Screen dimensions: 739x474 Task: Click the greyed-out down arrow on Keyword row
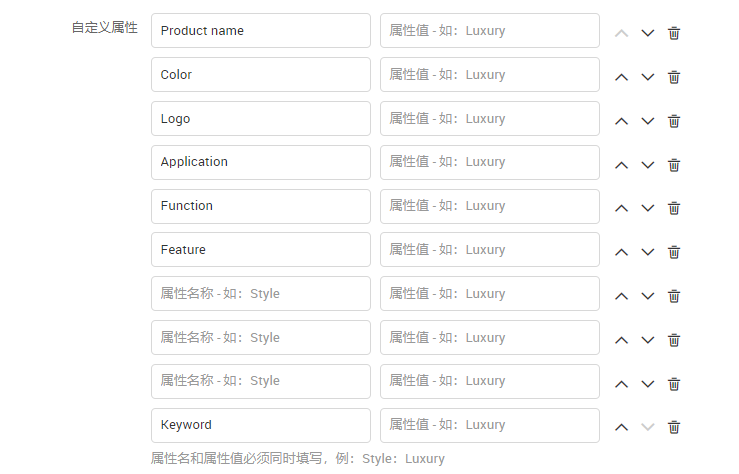pos(648,427)
